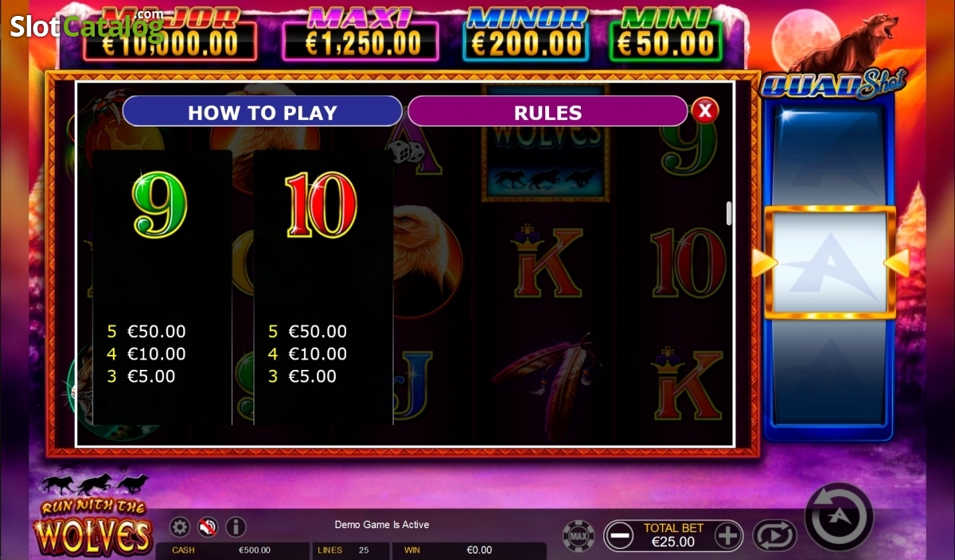
Task: Open the settings gear icon
Action: (180, 527)
